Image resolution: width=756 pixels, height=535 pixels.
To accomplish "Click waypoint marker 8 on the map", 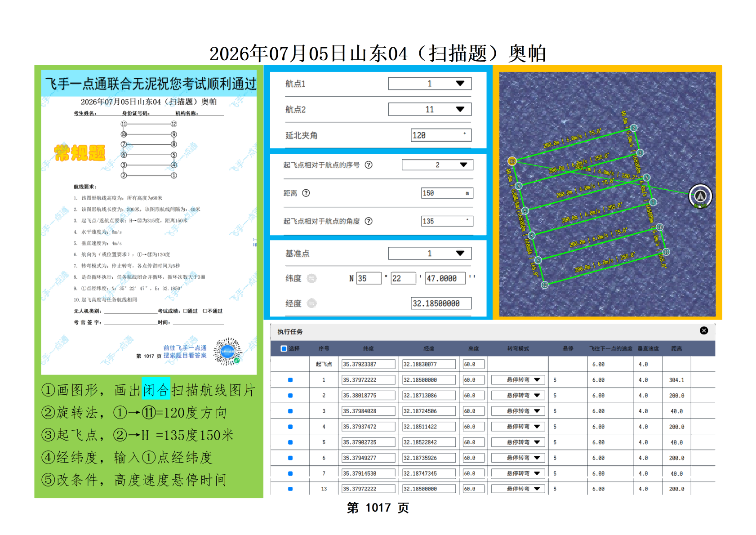I will 532,236.
